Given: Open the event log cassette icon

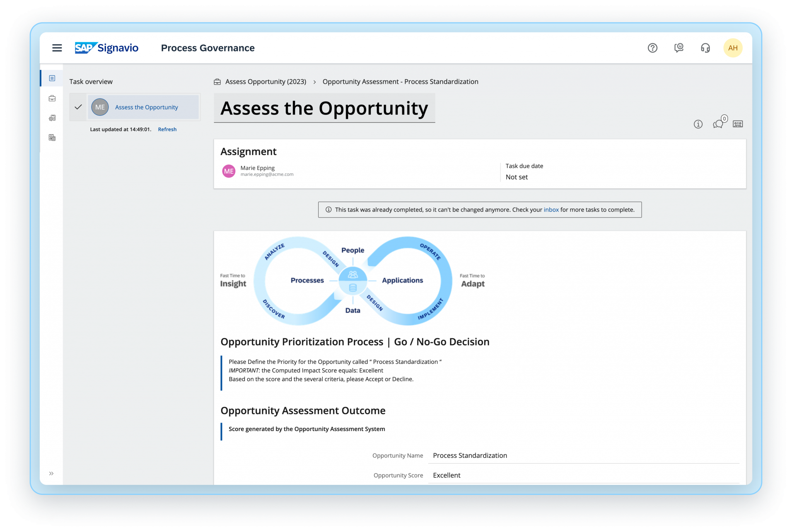Looking at the screenshot, I should click(737, 124).
